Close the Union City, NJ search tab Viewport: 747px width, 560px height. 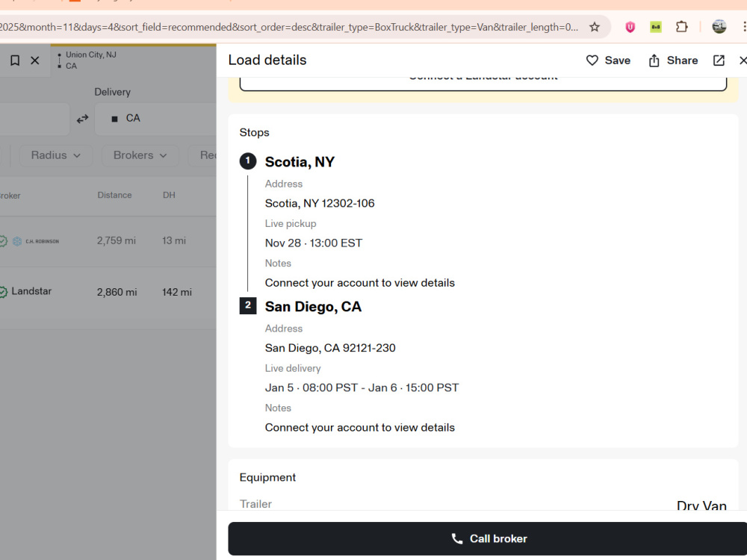[35, 60]
